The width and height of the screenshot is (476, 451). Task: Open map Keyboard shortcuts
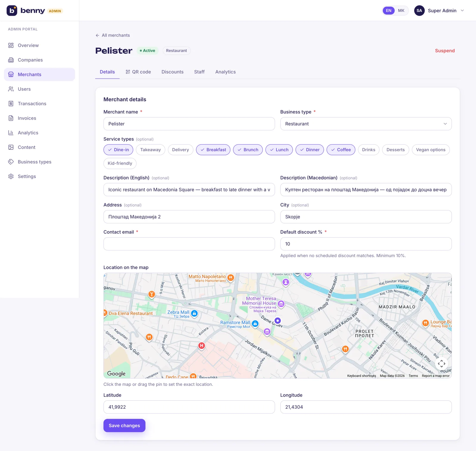(x=361, y=376)
